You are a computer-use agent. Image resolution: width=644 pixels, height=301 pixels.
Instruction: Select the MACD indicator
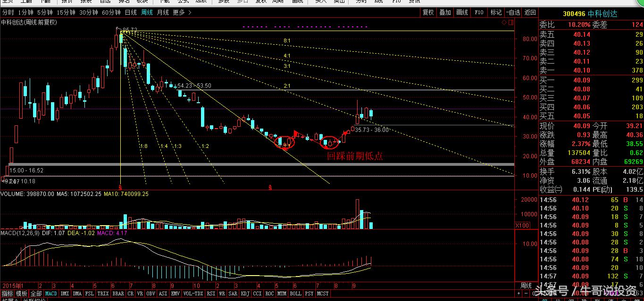point(51,293)
